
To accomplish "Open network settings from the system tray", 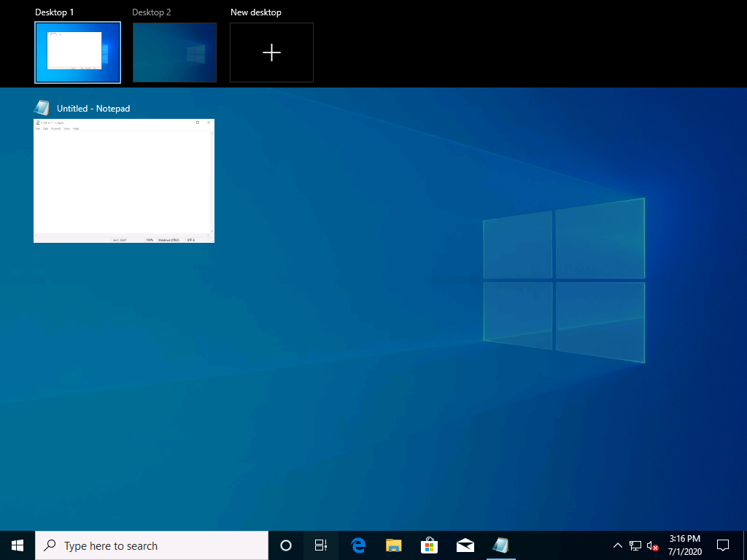I will click(x=635, y=545).
